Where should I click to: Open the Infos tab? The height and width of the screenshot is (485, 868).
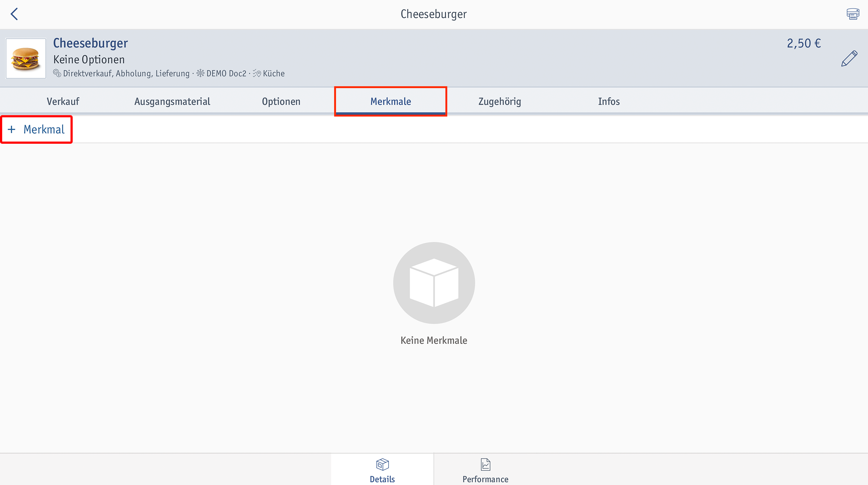(x=609, y=101)
